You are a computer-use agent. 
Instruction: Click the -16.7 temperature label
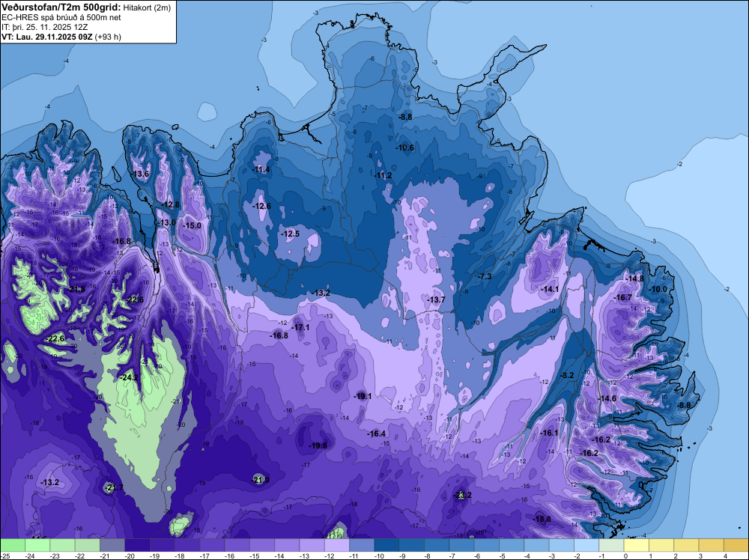(x=623, y=297)
